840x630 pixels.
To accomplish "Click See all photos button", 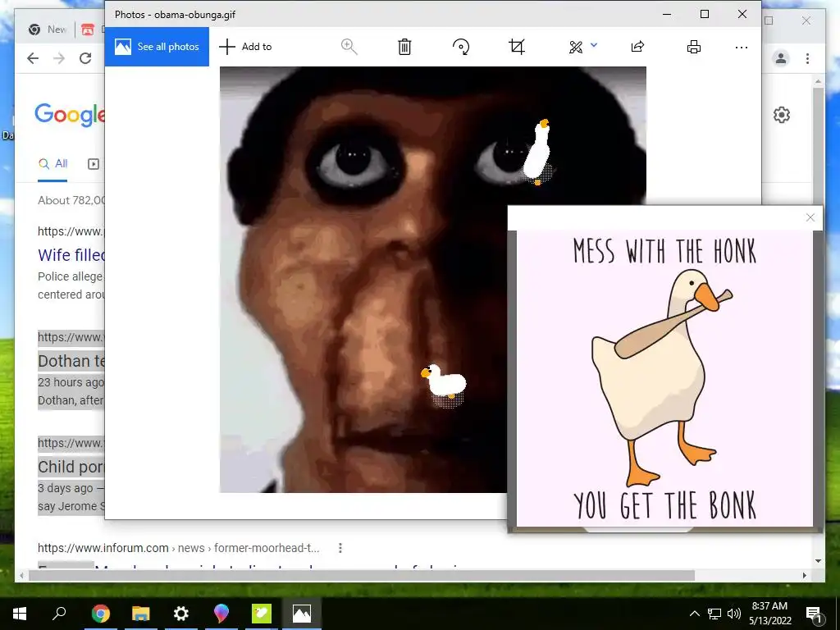I will [x=157, y=47].
